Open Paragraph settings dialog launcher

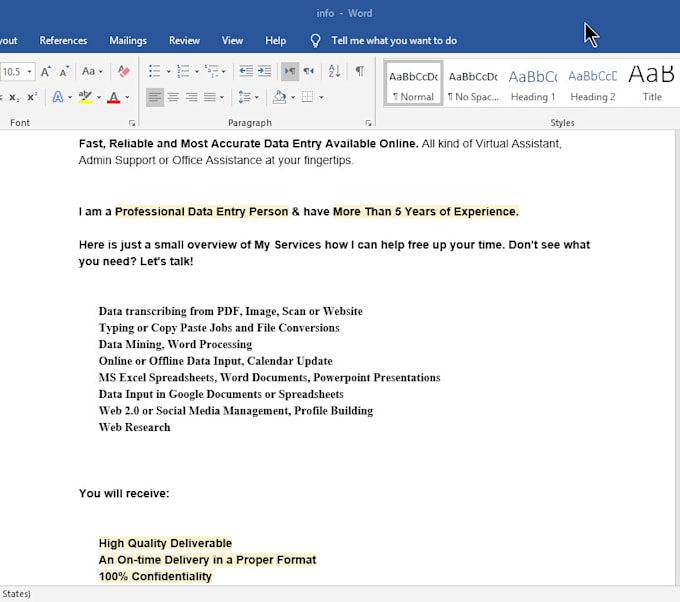368,123
